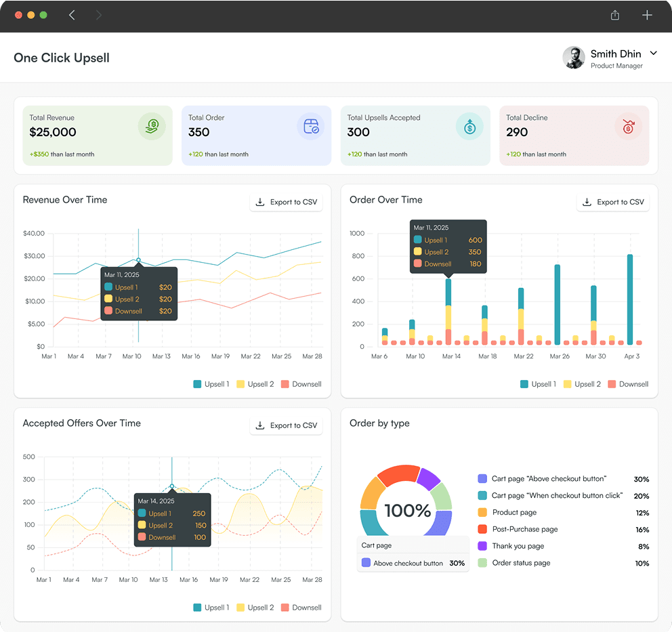
Task: Click Export to CSV for Accepted Offers Over Time
Action: tap(286, 425)
